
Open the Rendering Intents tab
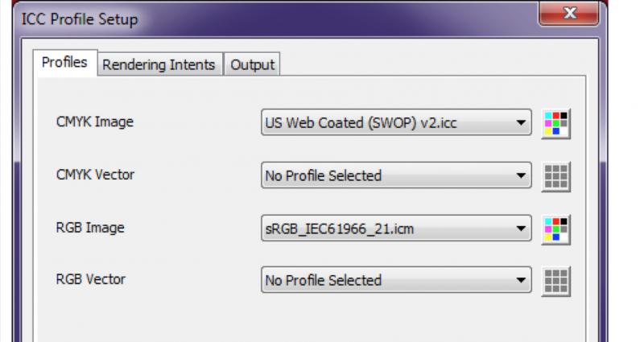pyautogui.click(x=159, y=64)
